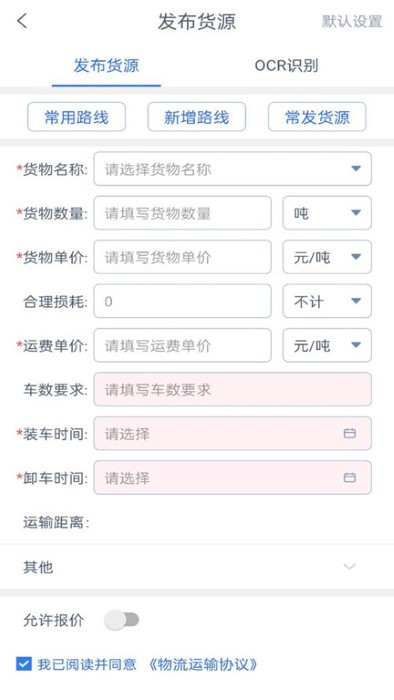Screen dimensions: 394x700
Task: Focus the 车数要求 input field
Action: coord(232,389)
